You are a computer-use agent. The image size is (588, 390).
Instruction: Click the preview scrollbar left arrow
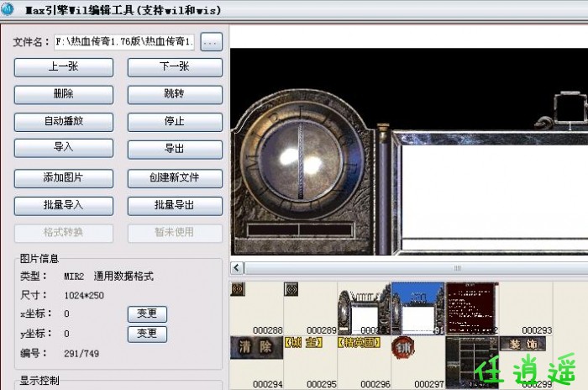click(x=237, y=268)
